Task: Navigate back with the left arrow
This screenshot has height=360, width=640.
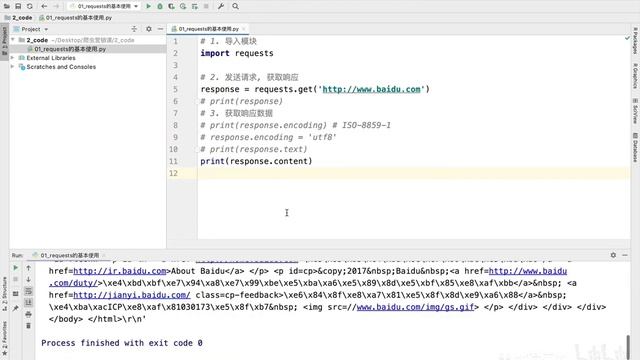Action: point(44,6)
